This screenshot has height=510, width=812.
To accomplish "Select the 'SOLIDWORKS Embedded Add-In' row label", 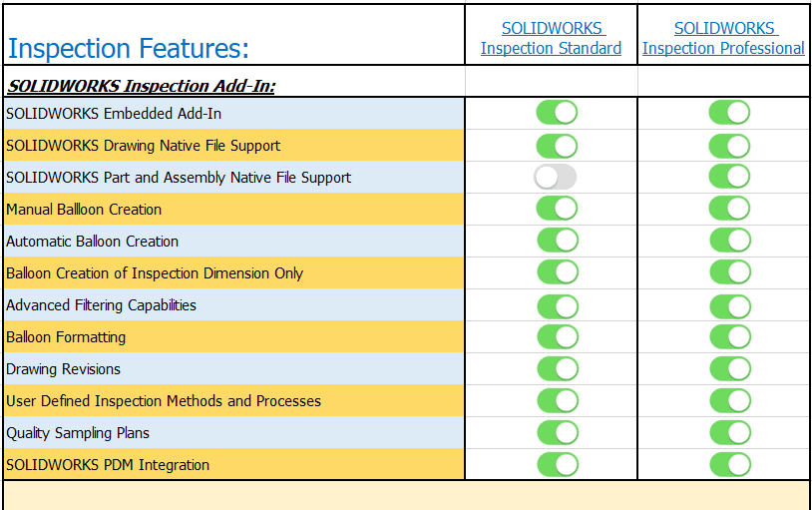I will 114,114.
